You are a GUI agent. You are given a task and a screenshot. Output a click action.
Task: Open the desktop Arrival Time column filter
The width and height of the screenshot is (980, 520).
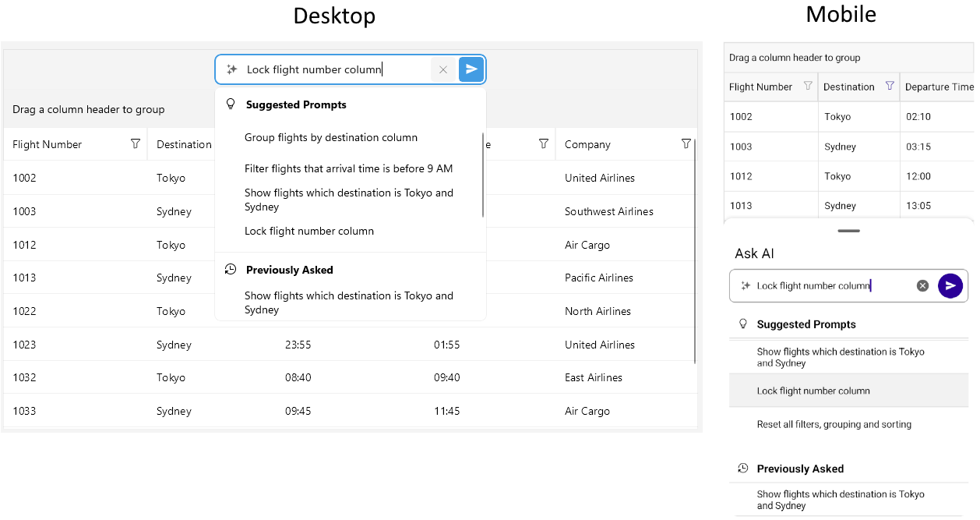click(x=544, y=144)
